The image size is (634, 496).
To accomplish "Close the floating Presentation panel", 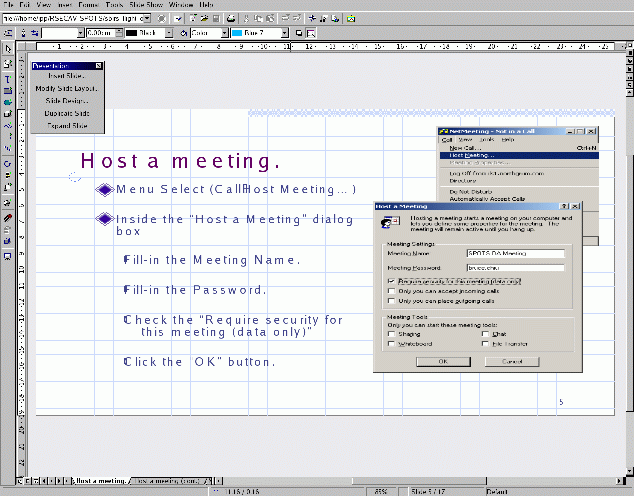I will pos(96,65).
